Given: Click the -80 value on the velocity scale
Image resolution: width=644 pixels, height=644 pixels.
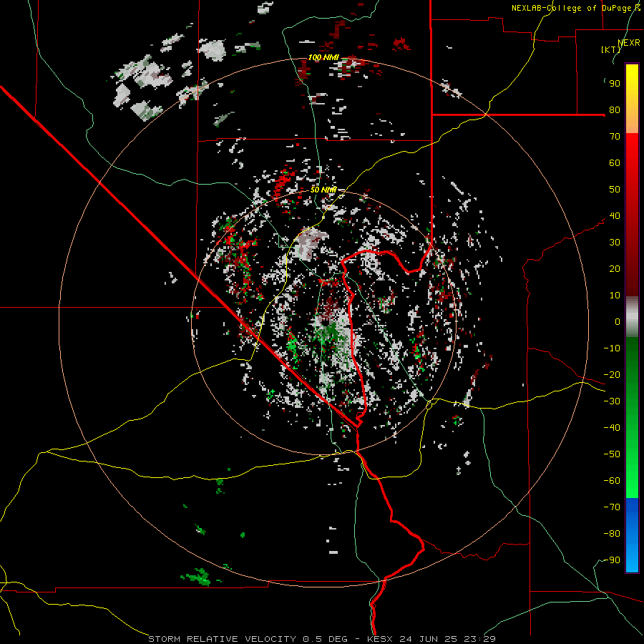Looking at the screenshot, I should pos(612,534).
